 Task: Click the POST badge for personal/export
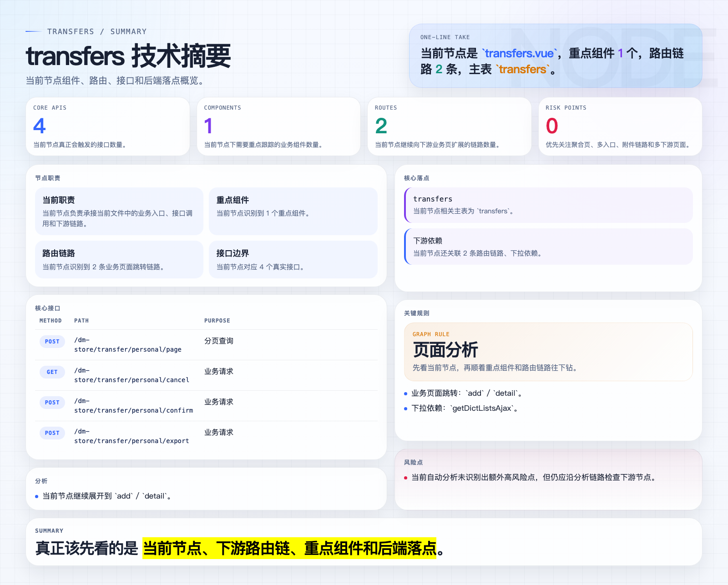52,433
